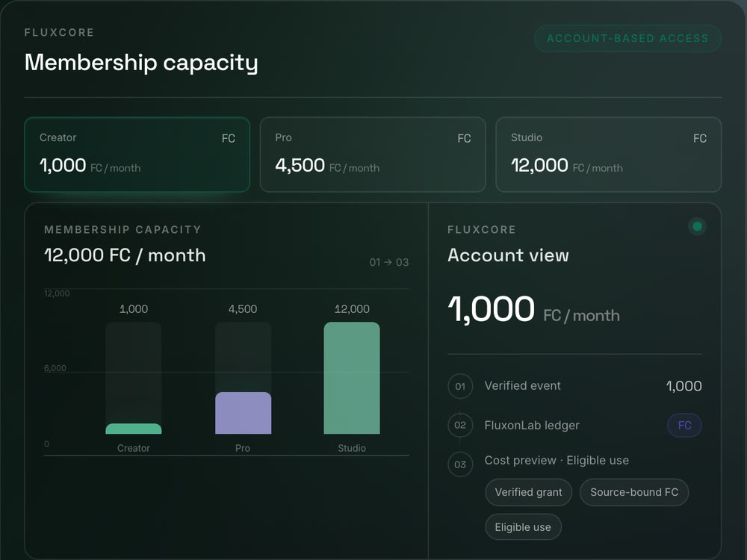Click the Account-Based Access badge
The height and width of the screenshot is (560, 747).
click(627, 38)
